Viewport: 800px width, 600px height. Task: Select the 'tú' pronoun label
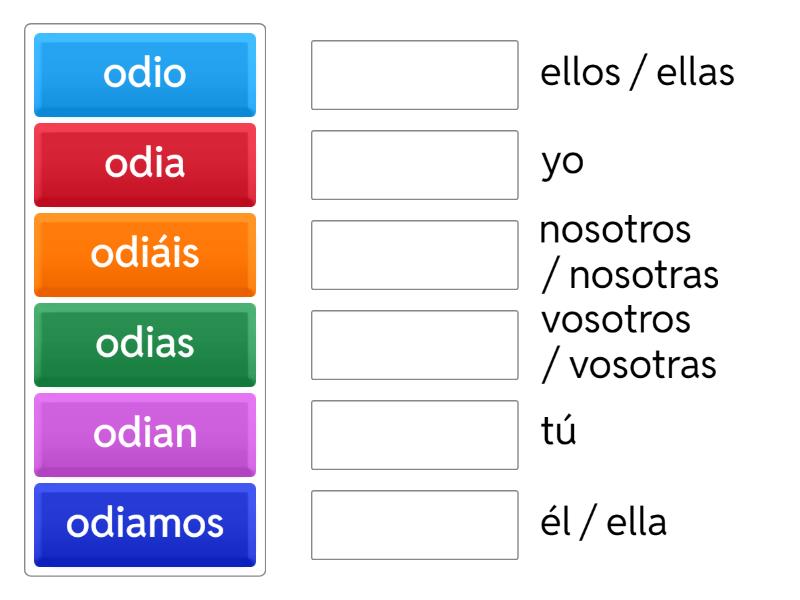coord(559,434)
